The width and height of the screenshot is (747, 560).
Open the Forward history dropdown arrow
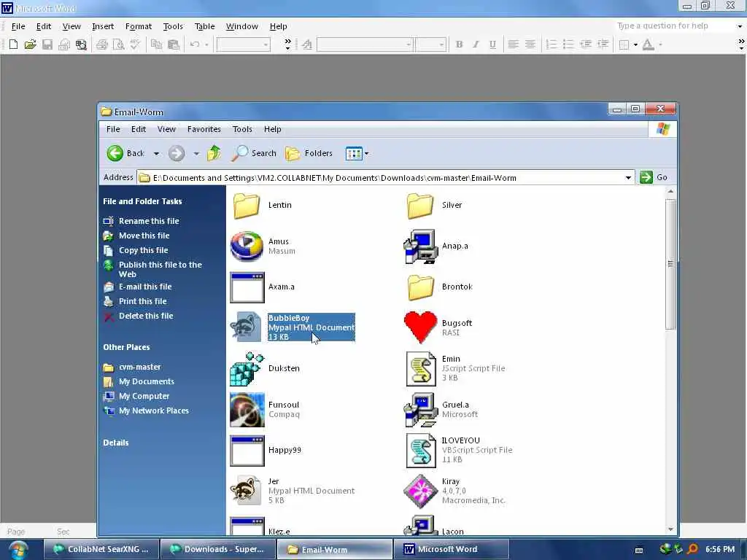[x=196, y=153]
